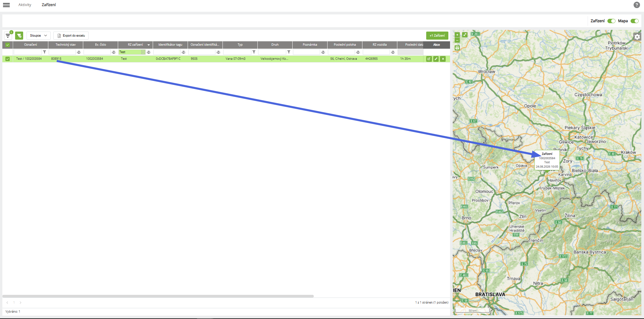644x319 pixels.
Task: Delete the Test device row
Action: click(443, 59)
